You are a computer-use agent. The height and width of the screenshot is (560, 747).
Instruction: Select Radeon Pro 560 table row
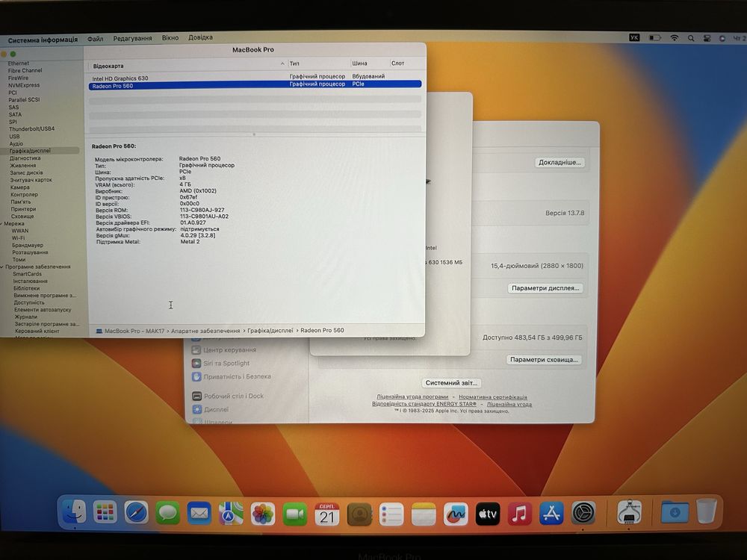pyautogui.click(x=255, y=85)
